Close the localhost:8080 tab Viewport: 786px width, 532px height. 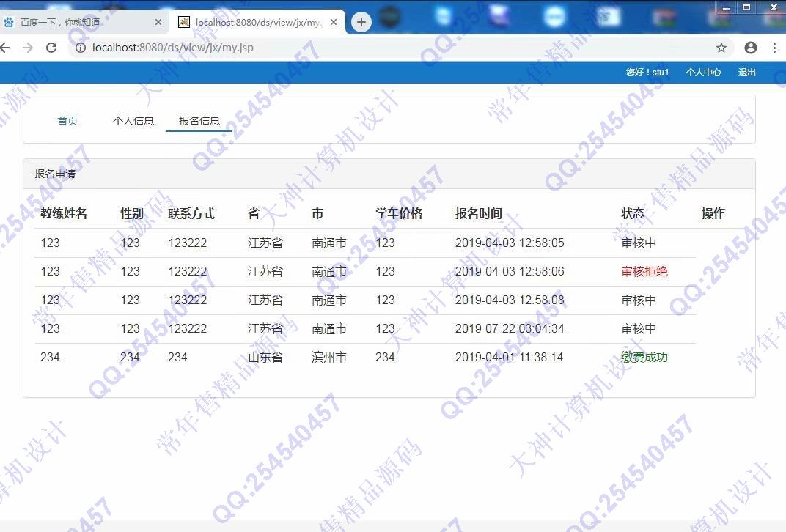334,22
